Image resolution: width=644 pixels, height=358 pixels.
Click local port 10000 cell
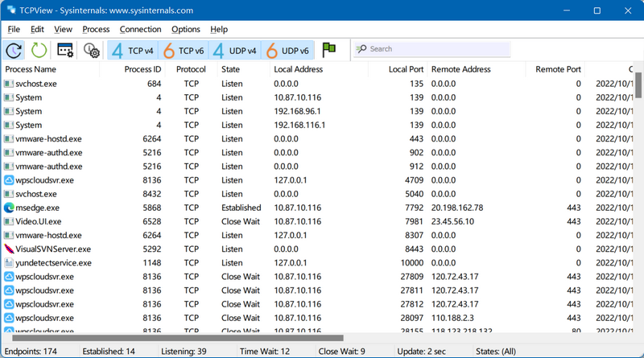point(412,263)
